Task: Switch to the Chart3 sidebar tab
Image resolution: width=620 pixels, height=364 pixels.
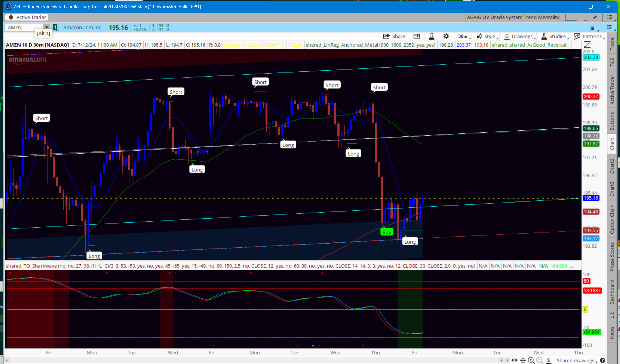Action: [x=612, y=189]
